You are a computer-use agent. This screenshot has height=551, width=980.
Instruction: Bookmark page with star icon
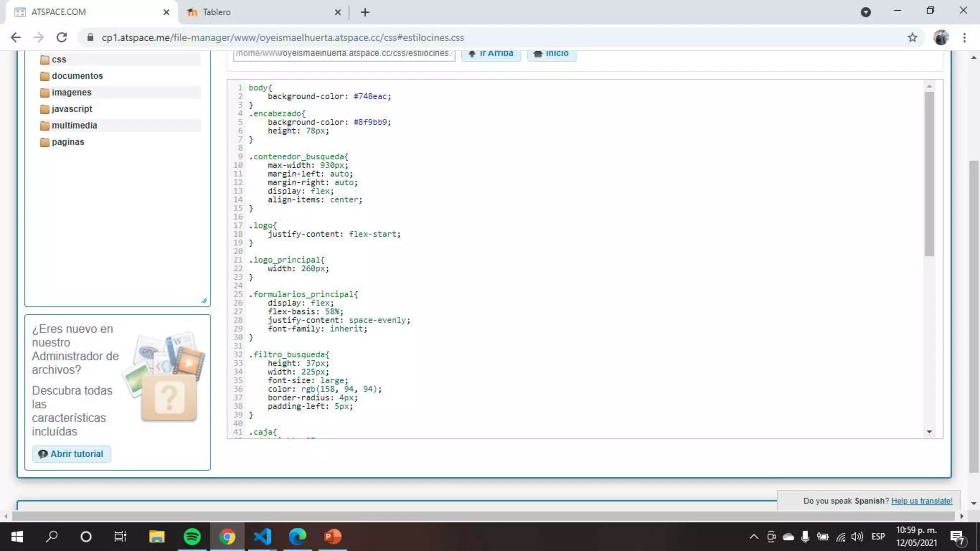912,37
